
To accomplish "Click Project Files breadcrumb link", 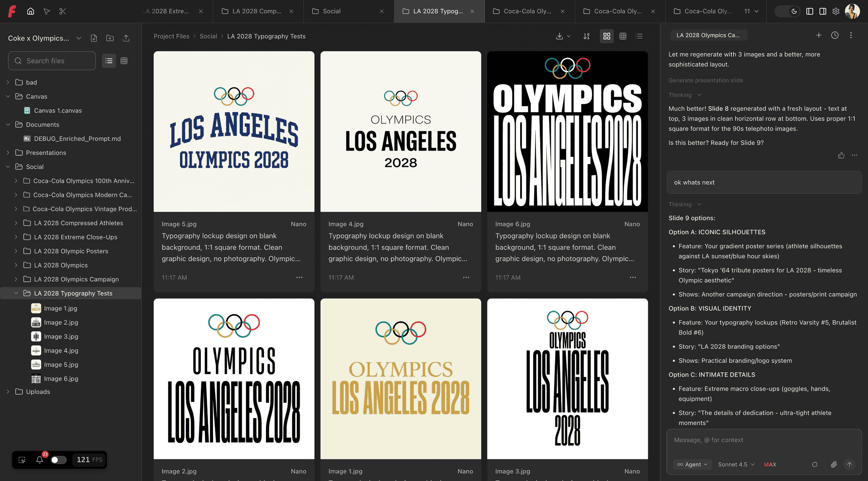I will click(x=171, y=36).
